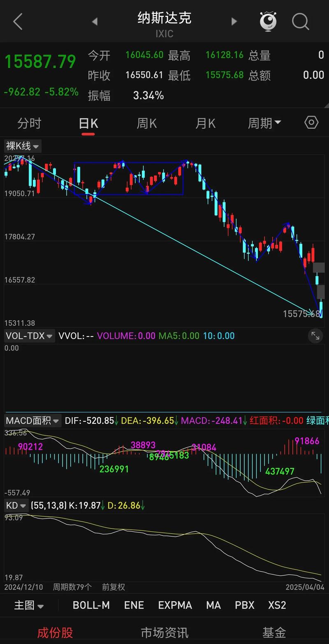329x644 pixels.
Task: Open the 裸K线 chart style dropdown
Action: pos(23,146)
